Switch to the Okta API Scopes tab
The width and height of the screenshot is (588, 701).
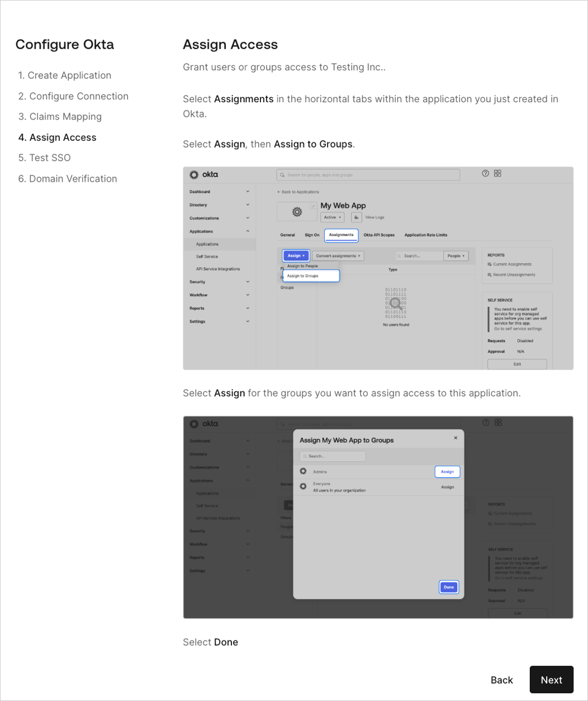click(379, 235)
